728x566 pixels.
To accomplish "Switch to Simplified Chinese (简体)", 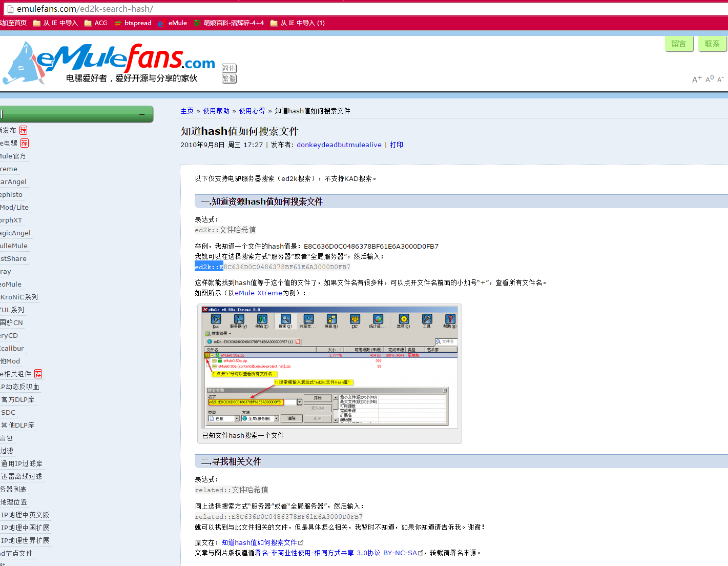I will [229, 68].
